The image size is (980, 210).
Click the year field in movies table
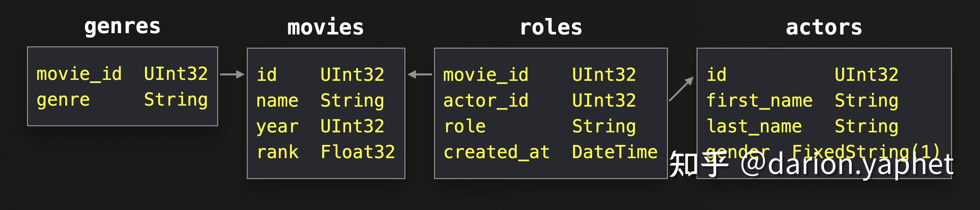pyautogui.click(x=277, y=127)
